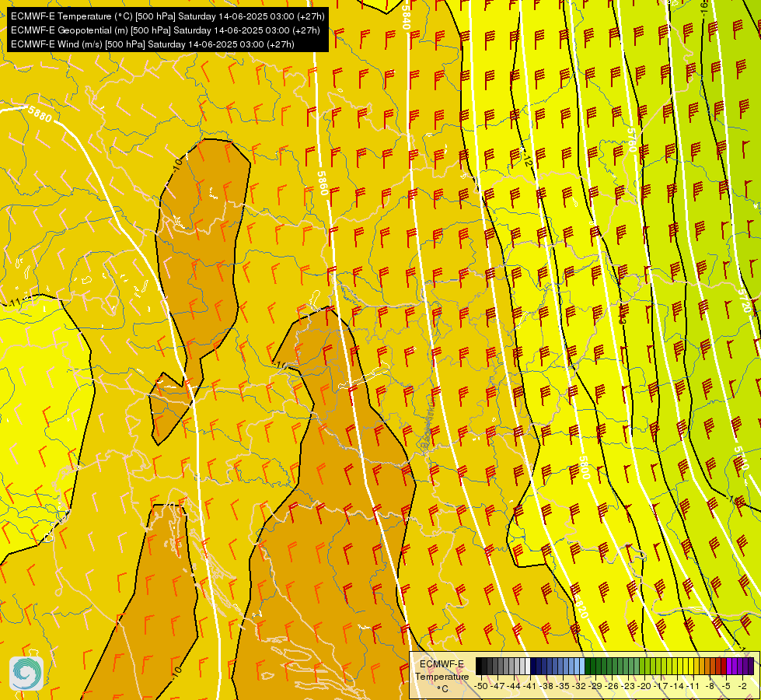Click the 5800 geopotential contour label
The image size is (761, 700).
pyautogui.click(x=585, y=467)
